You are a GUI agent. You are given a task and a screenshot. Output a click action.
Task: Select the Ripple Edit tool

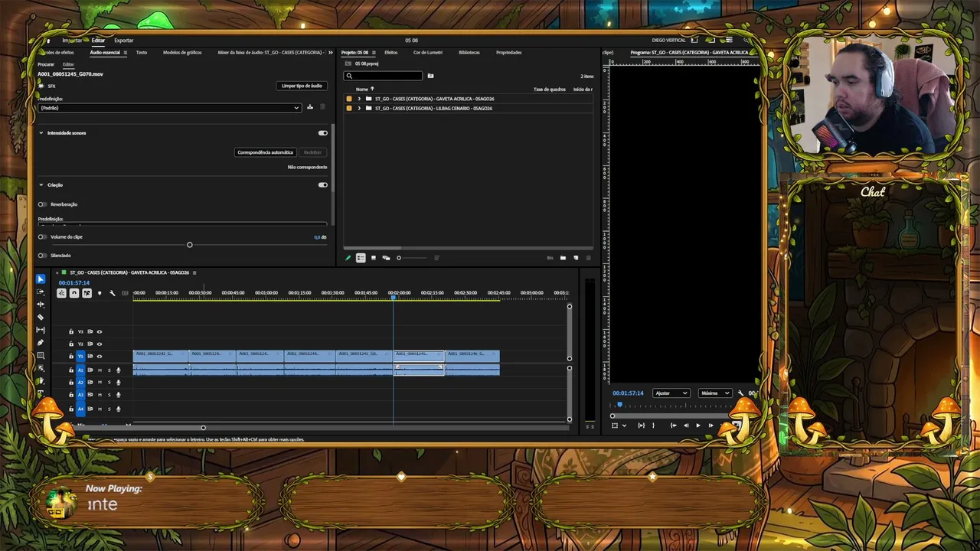pyautogui.click(x=41, y=305)
